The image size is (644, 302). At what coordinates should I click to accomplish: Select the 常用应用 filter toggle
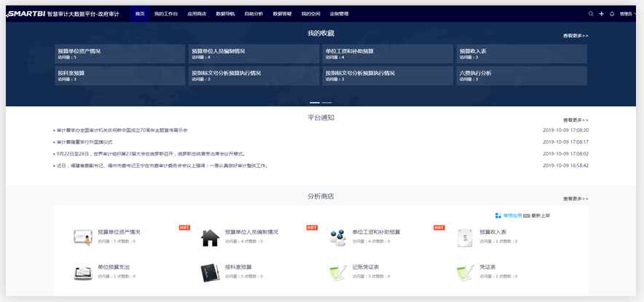click(508, 216)
